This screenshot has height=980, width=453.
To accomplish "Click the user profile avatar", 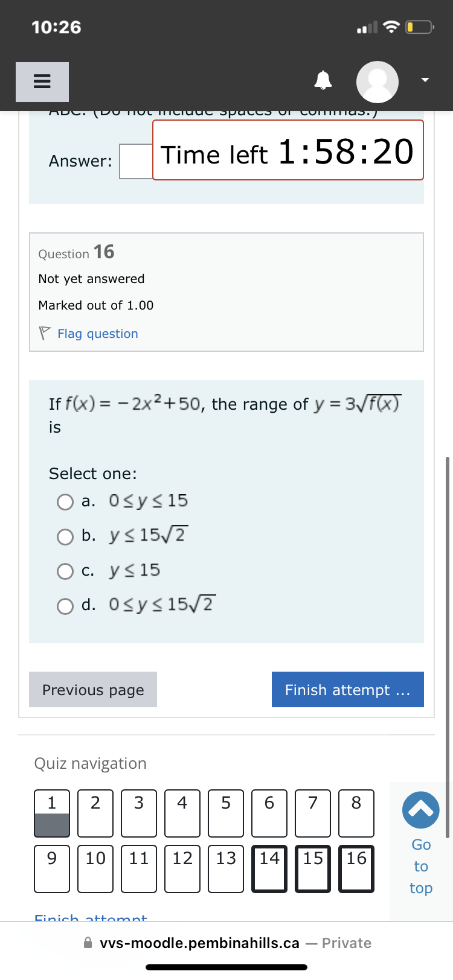I will pyautogui.click(x=377, y=81).
